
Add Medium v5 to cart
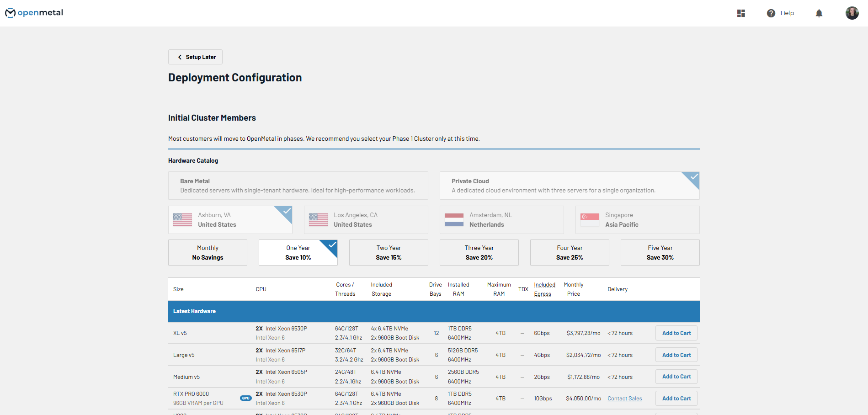point(676,377)
